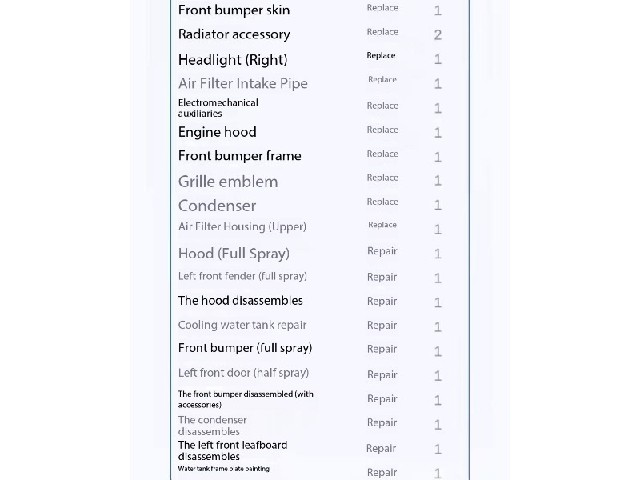
Task: Select the Condenser part row
Action: [x=217, y=205]
